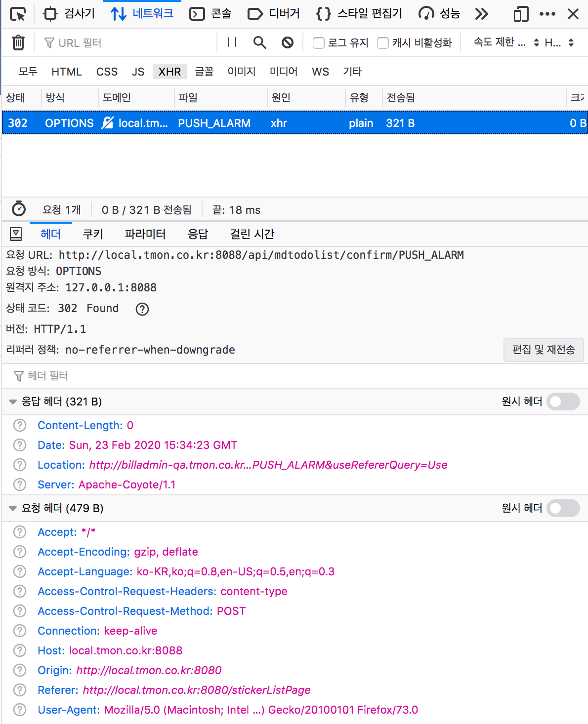Viewport: 588px width, 724px height.
Task: Click the insecure connection icon in the request row
Action: (107, 123)
